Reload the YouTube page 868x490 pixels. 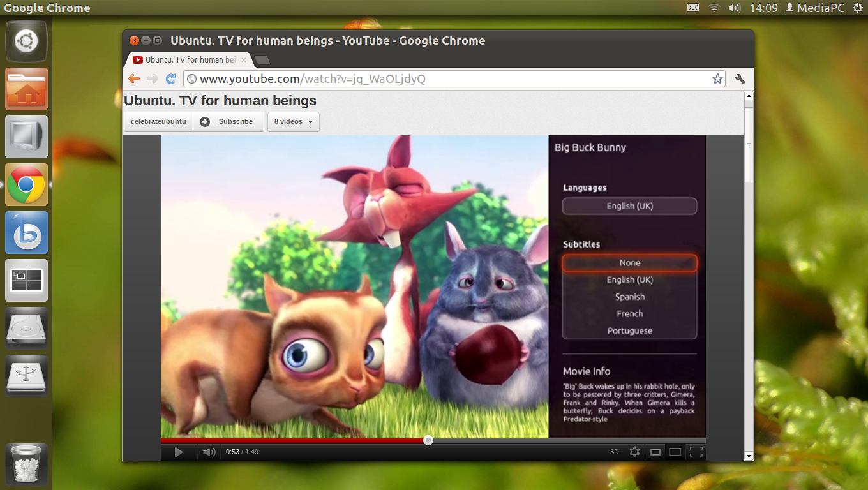click(x=170, y=78)
